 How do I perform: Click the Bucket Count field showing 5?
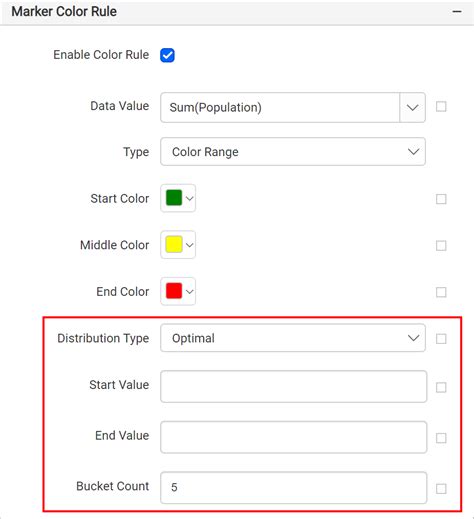tap(293, 488)
